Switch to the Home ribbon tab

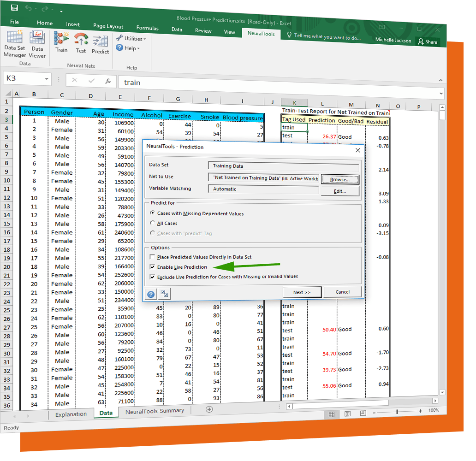[x=45, y=23]
